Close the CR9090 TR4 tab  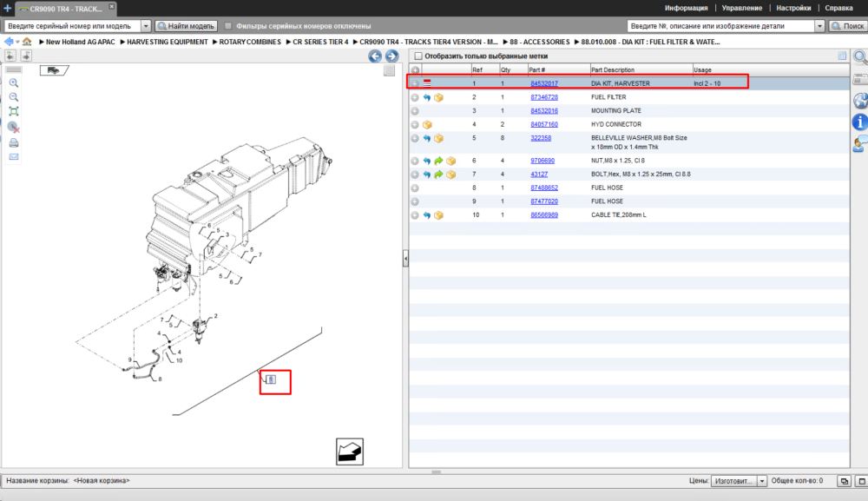[x=111, y=7]
